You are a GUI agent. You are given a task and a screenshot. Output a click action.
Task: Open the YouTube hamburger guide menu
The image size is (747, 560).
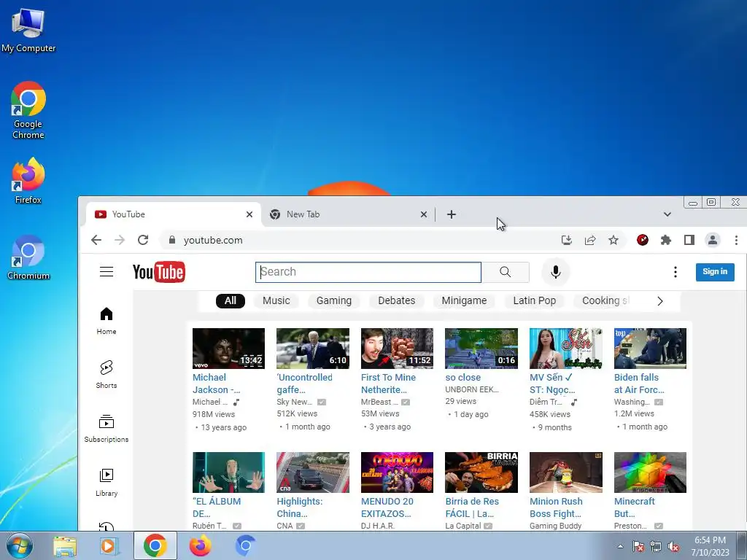tap(107, 272)
